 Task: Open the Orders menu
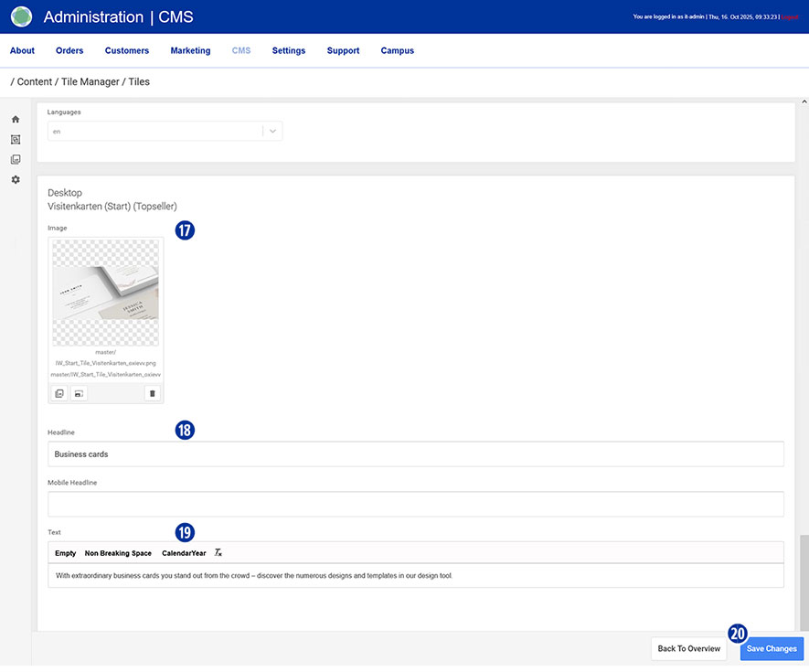pos(69,51)
